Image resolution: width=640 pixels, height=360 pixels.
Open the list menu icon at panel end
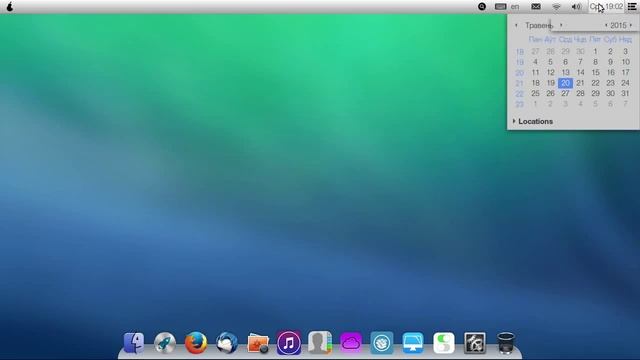632,7
